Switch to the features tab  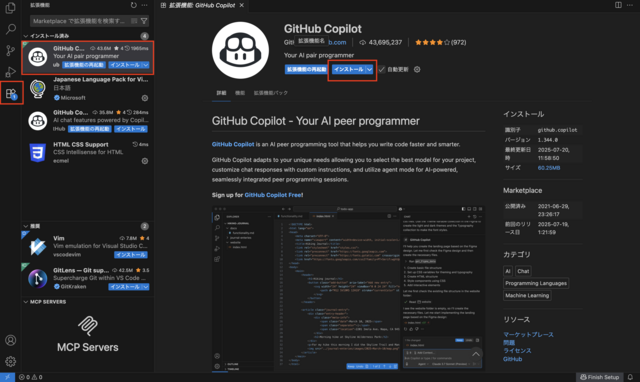240,93
